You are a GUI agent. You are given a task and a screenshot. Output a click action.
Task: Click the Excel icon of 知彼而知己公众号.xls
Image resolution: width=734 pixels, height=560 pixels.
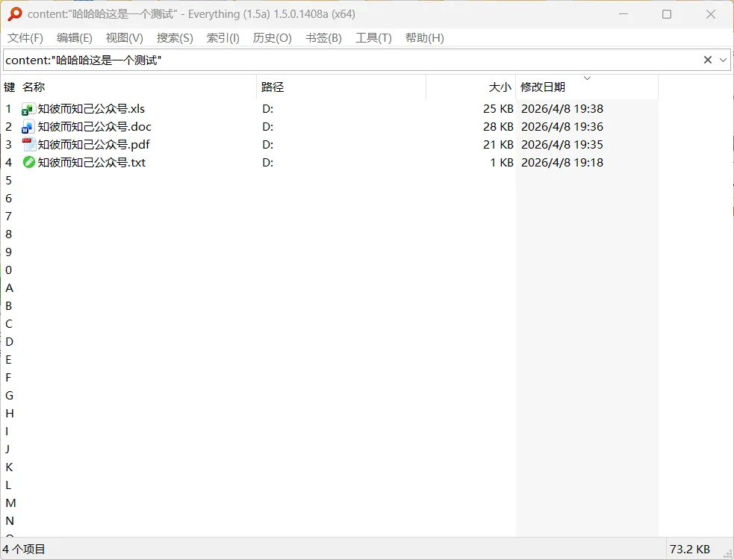(x=28, y=109)
